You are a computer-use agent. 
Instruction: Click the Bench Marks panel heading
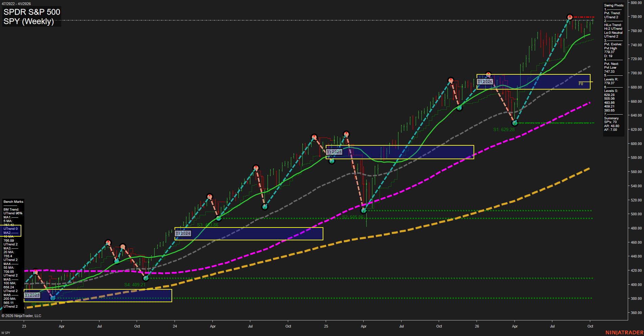14,202
